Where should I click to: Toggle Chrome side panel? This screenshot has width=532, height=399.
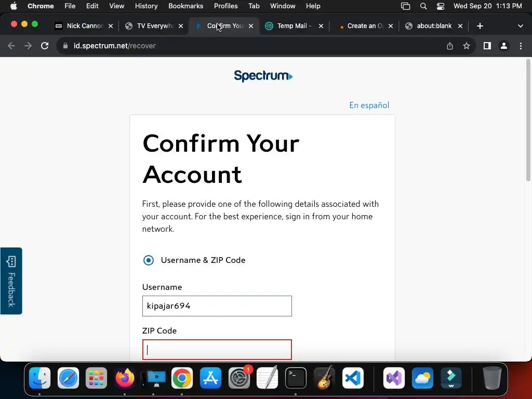click(487, 46)
